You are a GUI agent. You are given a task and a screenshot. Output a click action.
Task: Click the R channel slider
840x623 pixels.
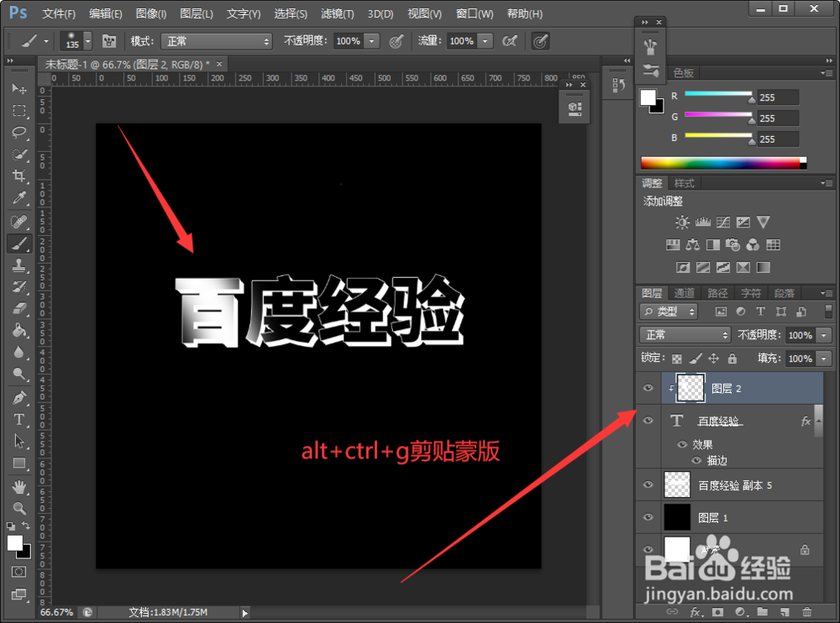pos(718,94)
